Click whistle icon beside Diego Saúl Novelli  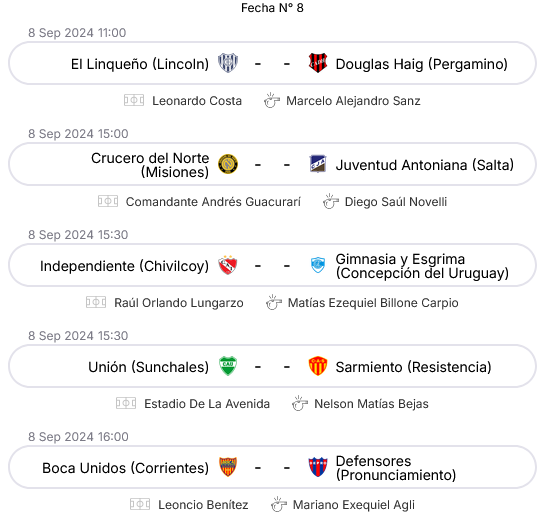[x=331, y=202]
